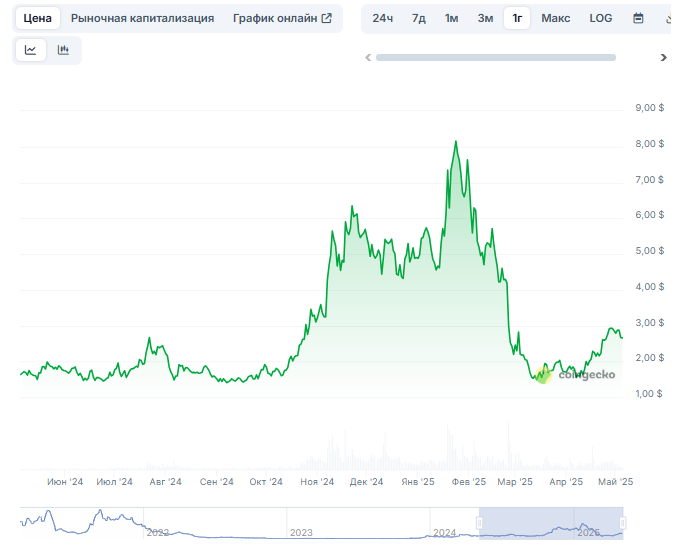Switch to candlestick chart view icon
The image size is (685, 548).
pos(63,50)
